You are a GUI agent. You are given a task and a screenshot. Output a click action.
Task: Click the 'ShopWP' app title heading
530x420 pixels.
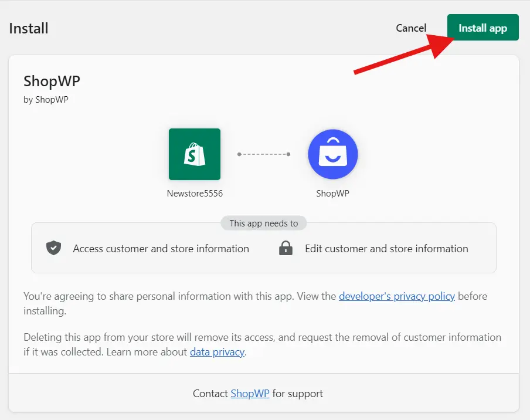(x=52, y=81)
